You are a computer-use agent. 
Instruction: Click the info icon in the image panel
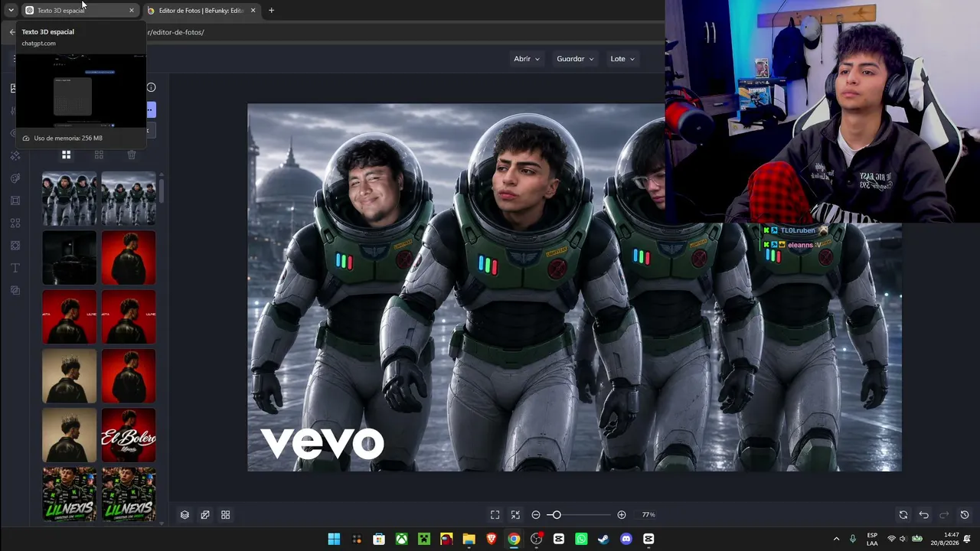coord(151,87)
